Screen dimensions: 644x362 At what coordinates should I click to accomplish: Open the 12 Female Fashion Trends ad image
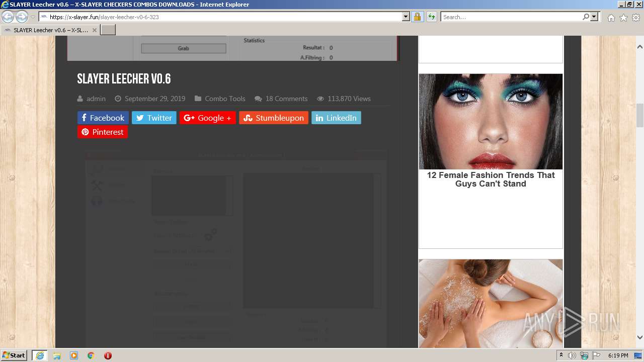(x=491, y=122)
